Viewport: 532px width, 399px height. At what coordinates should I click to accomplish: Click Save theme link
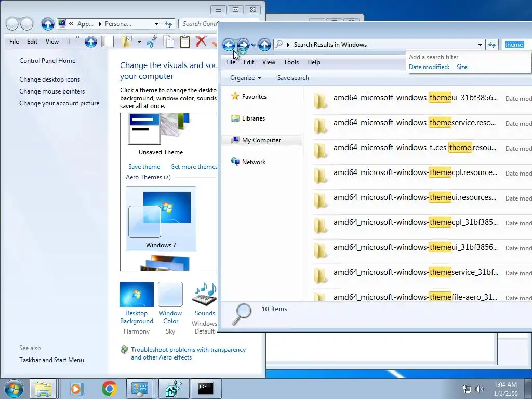pyautogui.click(x=144, y=167)
